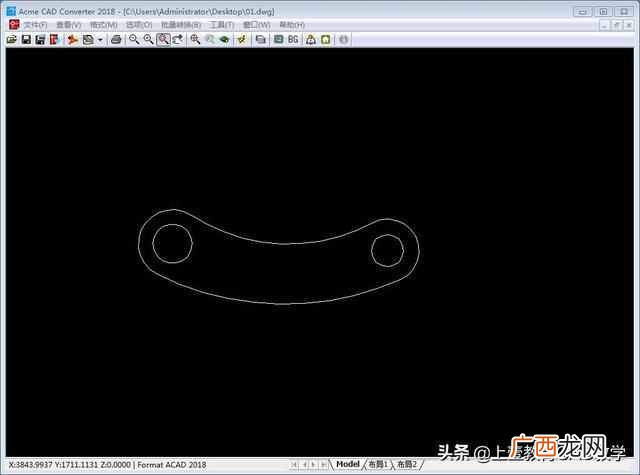
Task: Click the grey round info icon
Action: click(x=344, y=40)
